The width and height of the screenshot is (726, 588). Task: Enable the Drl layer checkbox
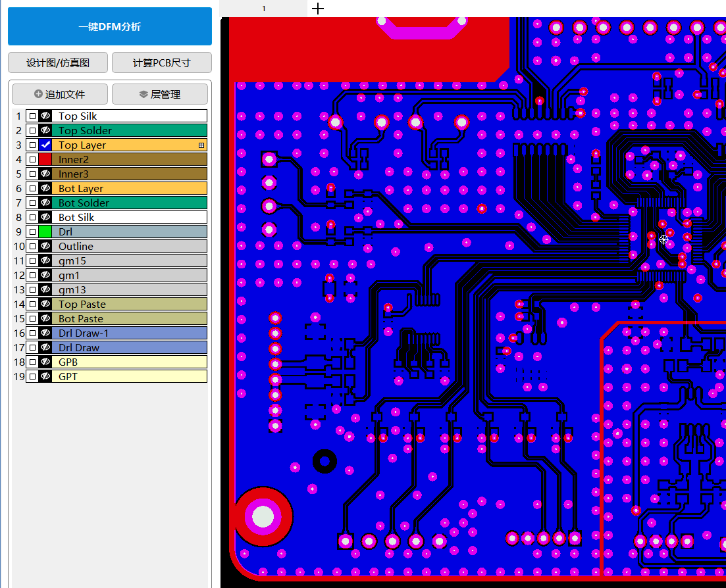[x=32, y=232]
